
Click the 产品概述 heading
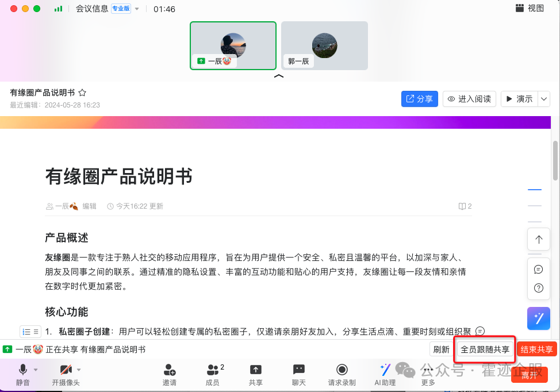click(x=67, y=238)
